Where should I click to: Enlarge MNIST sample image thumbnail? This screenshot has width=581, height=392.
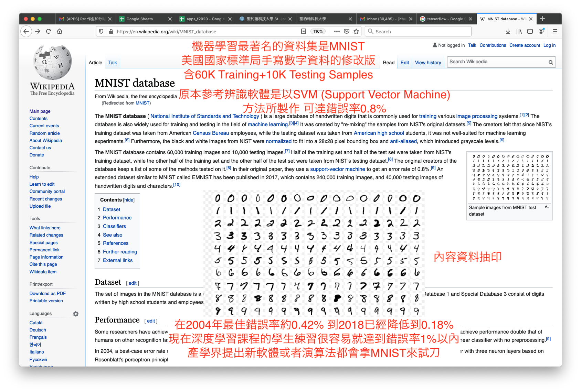(547, 207)
